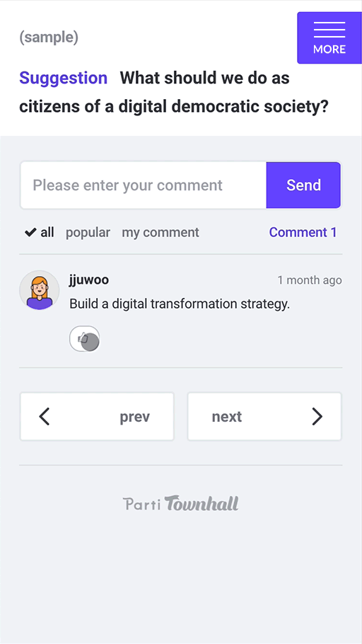Click the comment text about digital transformation
The width and height of the screenshot is (362, 644).
[x=180, y=304]
